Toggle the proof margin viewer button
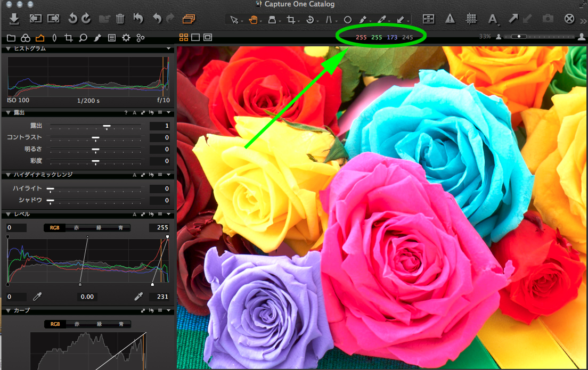The height and width of the screenshot is (370, 588). pos(207,37)
